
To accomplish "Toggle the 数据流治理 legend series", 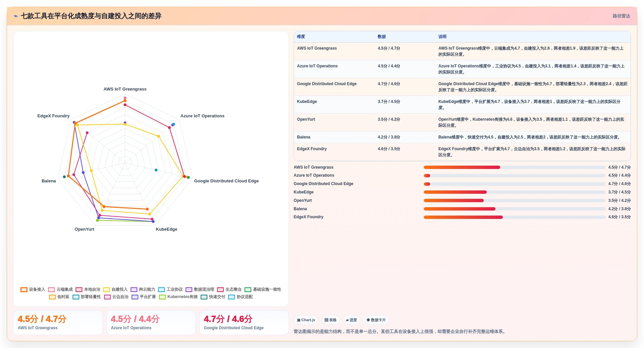I will pos(200,289).
